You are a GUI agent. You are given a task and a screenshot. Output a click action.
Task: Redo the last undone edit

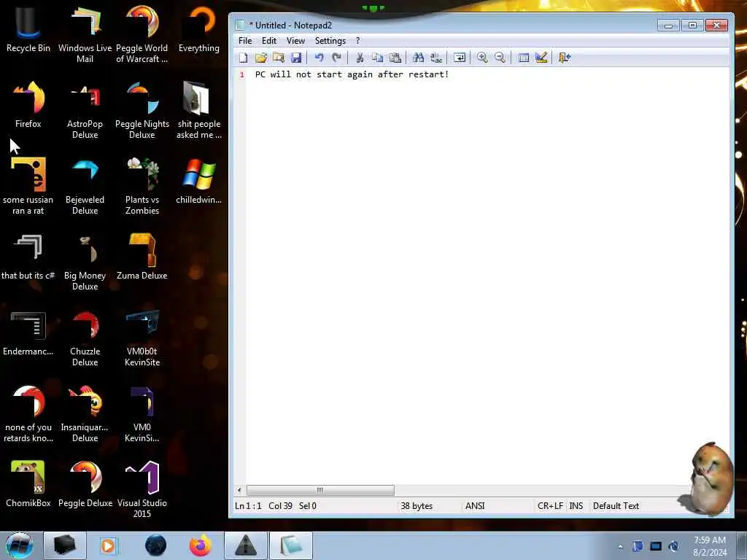coord(336,58)
